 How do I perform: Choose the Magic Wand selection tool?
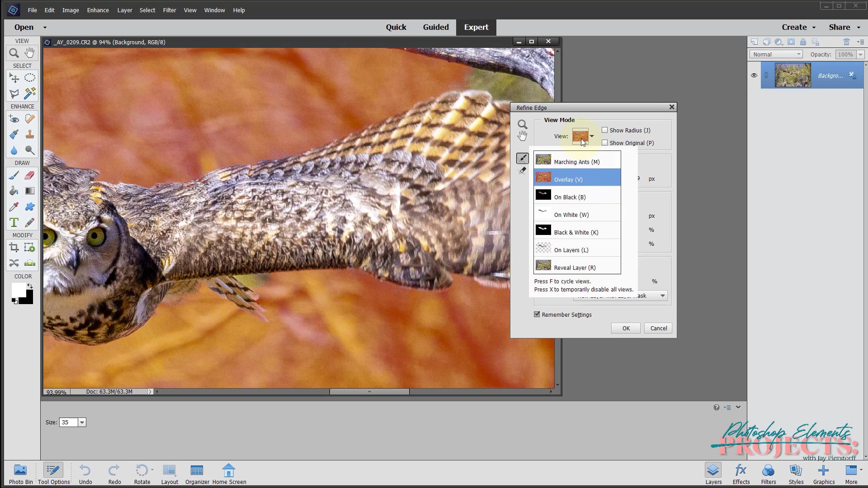[30, 94]
